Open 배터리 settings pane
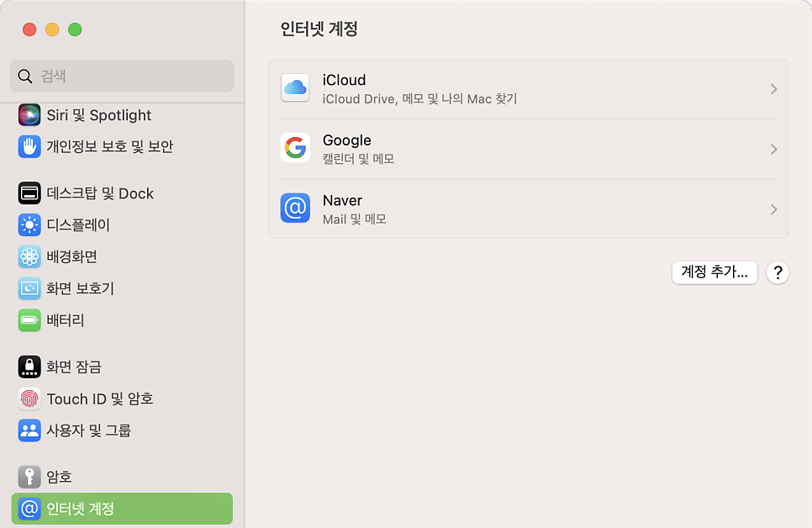 pos(122,320)
